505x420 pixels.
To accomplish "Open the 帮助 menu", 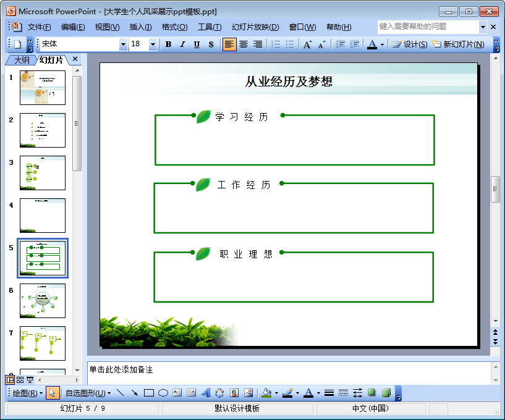I will point(339,27).
